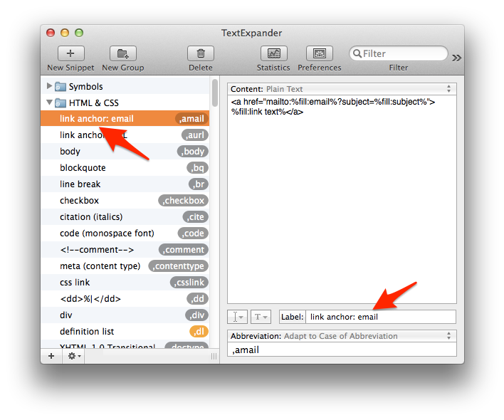Click the ',code' abbreviation badge
The image size is (504, 420).
[193, 233]
